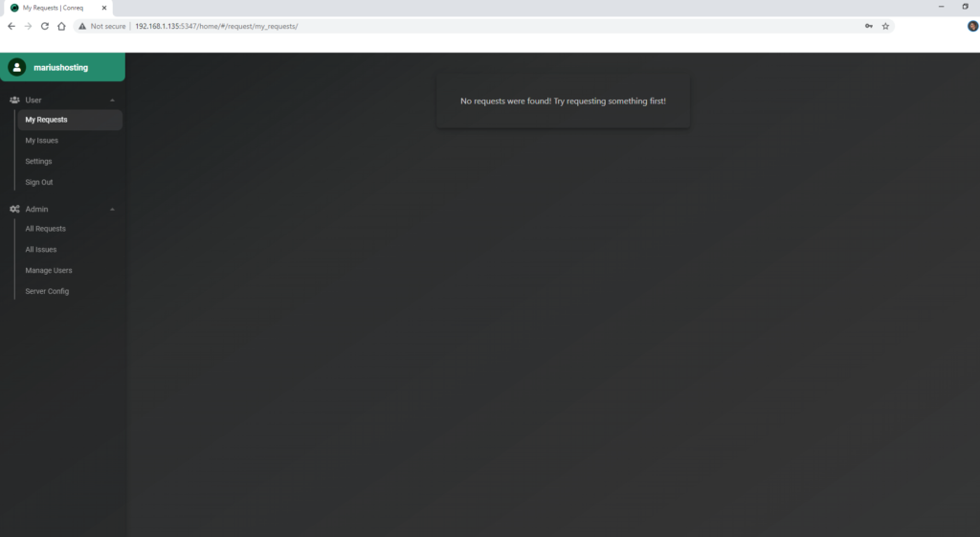Open All Requests under Admin
The width and height of the screenshot is (980, 537).
click(x=45, y=229)
